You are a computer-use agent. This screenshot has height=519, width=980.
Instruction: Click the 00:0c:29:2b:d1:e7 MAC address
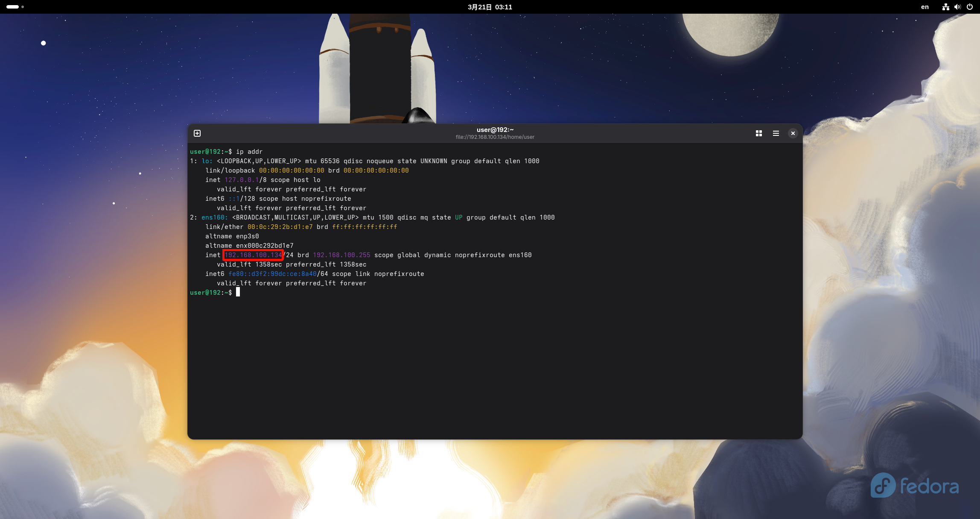(280, 227)
